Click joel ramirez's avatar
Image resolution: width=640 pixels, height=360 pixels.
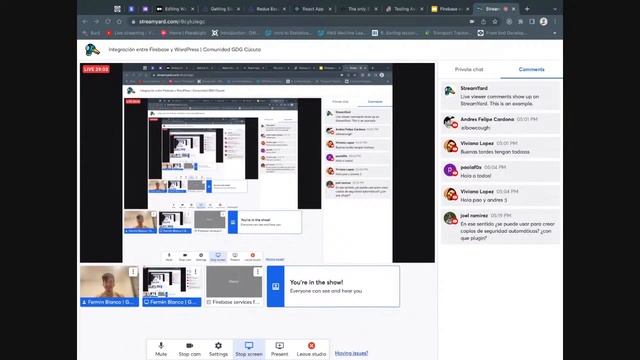pos(450,218)
